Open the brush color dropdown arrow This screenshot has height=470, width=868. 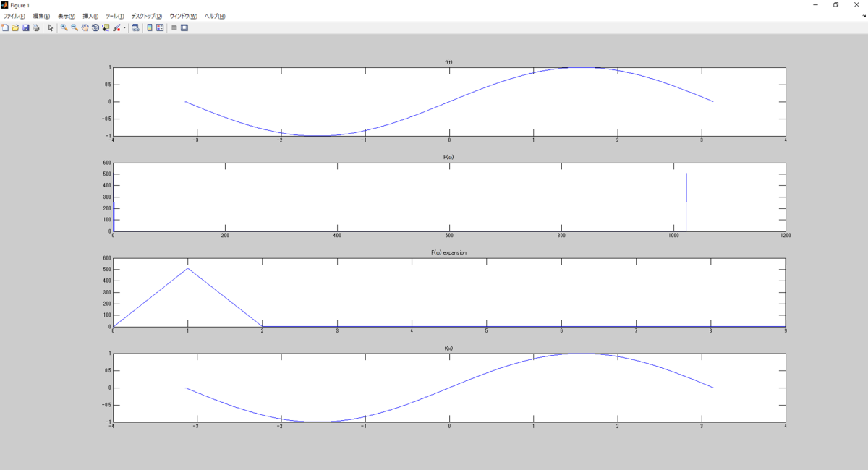point(124,29)
